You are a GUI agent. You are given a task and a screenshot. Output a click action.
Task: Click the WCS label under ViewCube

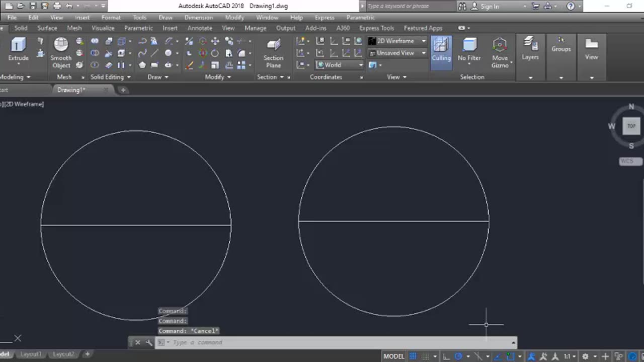[x=630, y=161]
